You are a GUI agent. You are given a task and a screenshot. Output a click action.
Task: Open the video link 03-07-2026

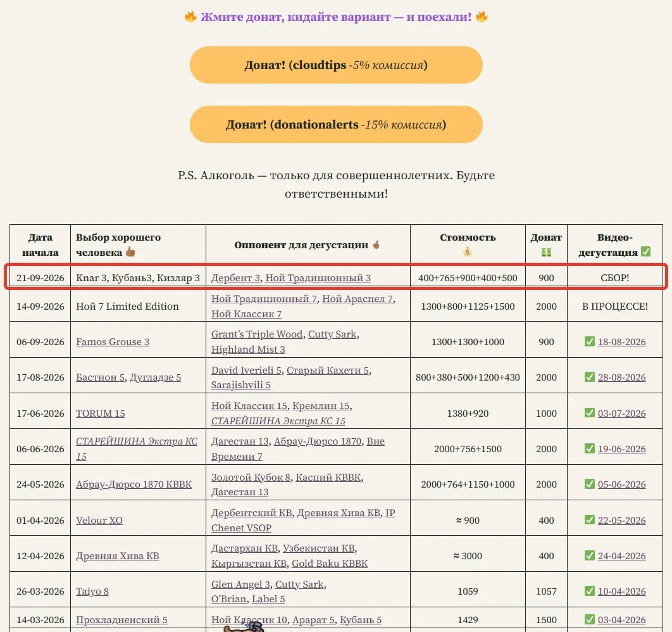[x=621, y=414]
